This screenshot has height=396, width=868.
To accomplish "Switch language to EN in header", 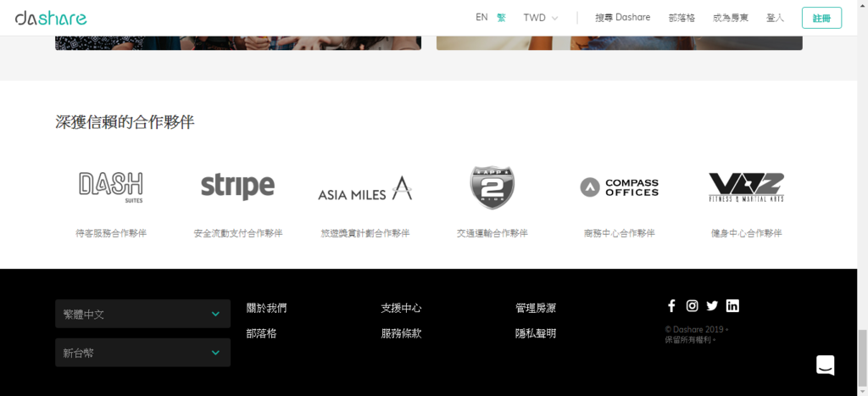I will coord(481,18).
